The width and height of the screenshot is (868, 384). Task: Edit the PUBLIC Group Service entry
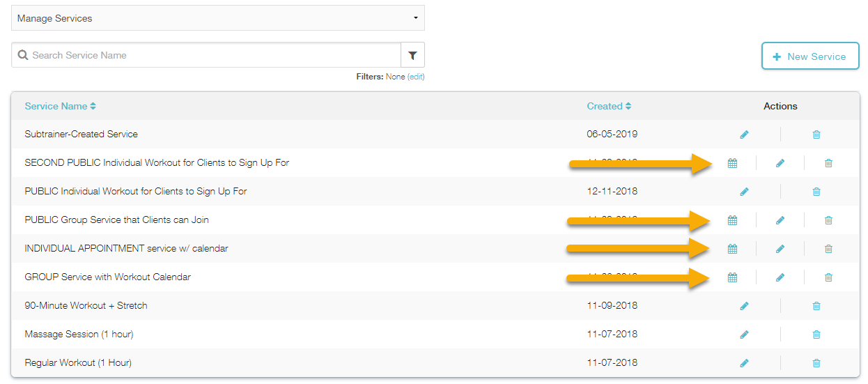click(x=780, y=220)
